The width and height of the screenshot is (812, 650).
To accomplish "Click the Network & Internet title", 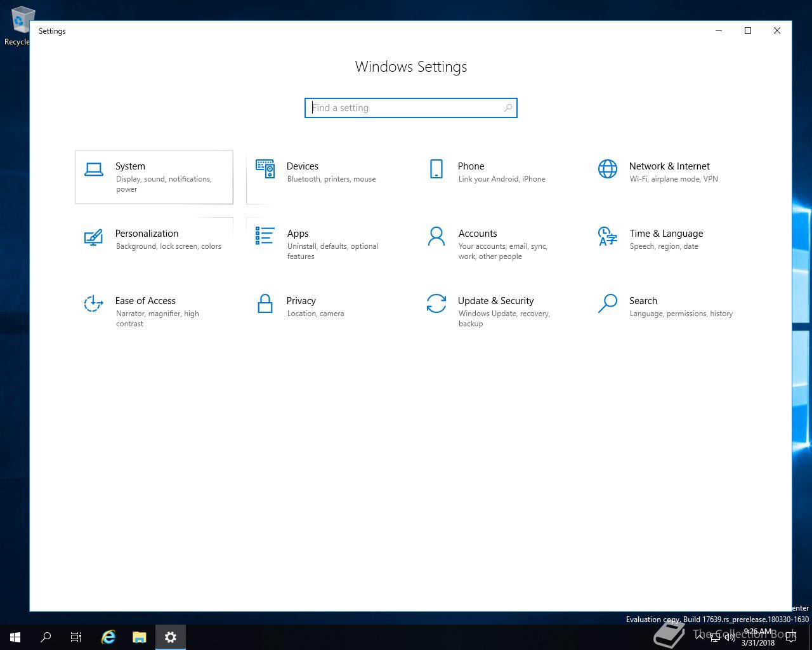I will click(x=669, y=166).
